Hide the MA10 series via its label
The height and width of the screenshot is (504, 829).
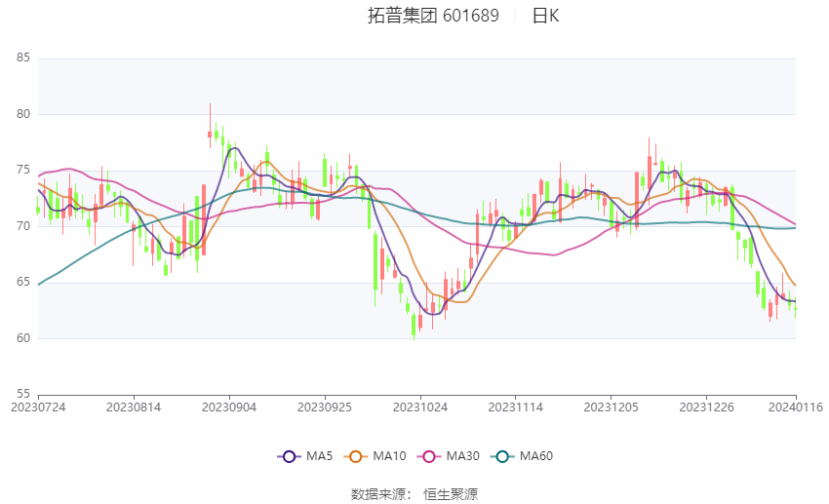(389, 456)
